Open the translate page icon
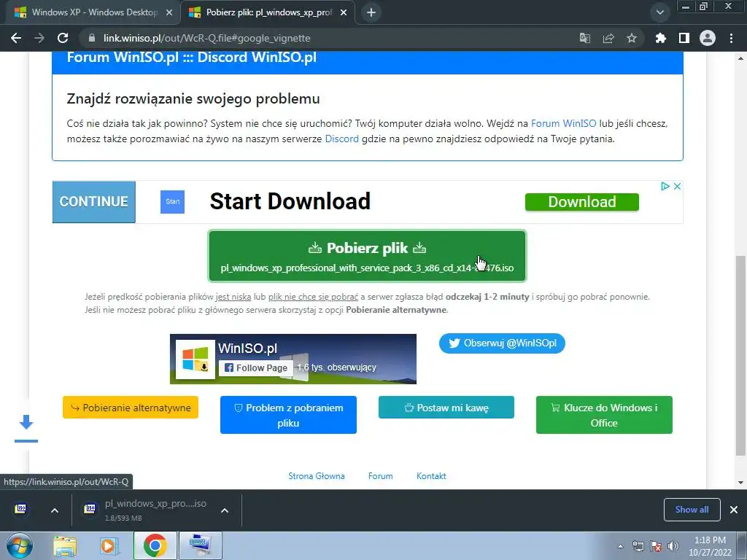This screenshot has width=747, height=560. (x=584, y=38)
